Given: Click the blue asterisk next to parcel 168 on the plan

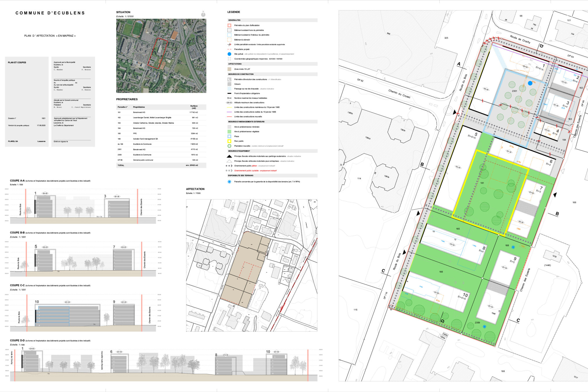Looking at the screenshot, I should click(513, 247).
